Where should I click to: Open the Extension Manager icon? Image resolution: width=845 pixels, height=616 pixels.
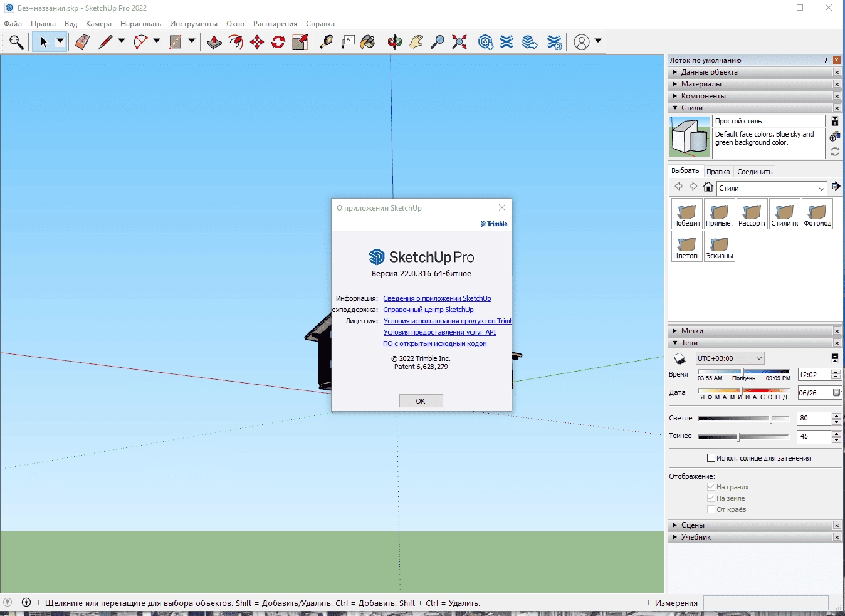tap(555, 42)
